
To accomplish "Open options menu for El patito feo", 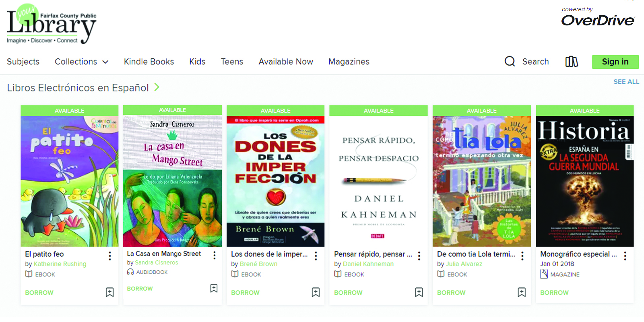I will pyautogui.click(x=109, y=256).
